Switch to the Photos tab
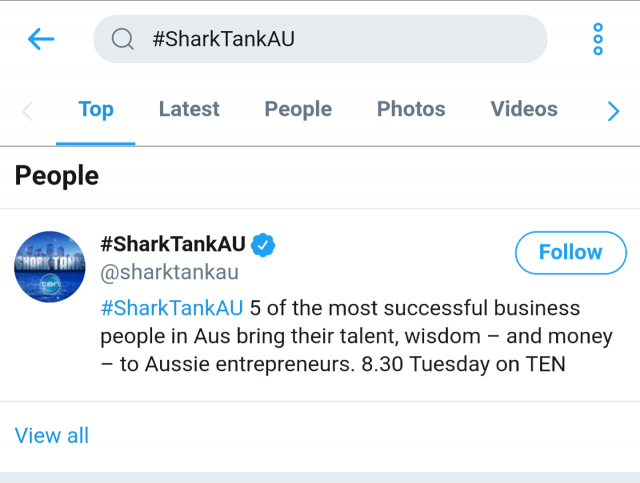Screen dimensions: 640x483 pyautogui.click(x=411, y=109)
